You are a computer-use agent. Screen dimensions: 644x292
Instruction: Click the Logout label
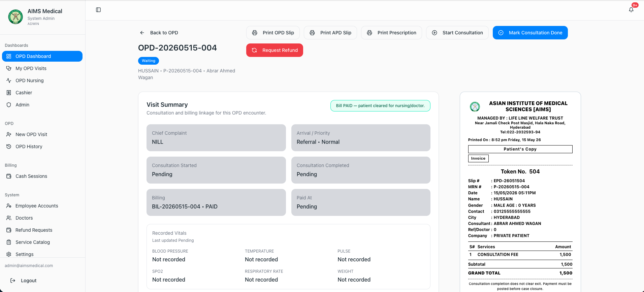point(29,281)
